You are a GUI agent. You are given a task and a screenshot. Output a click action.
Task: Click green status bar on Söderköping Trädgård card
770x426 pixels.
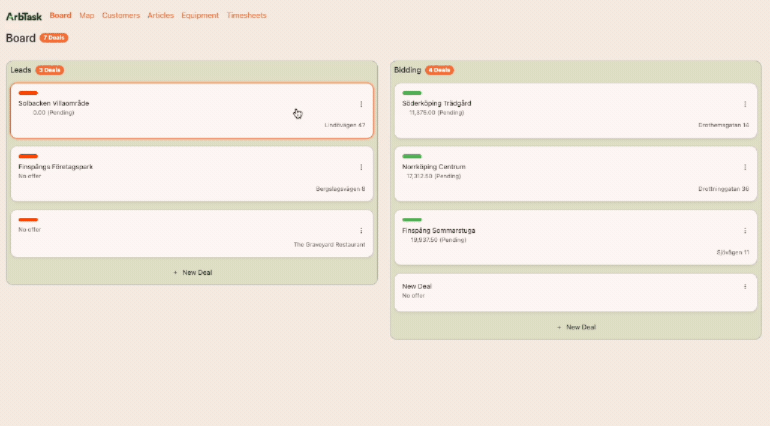(x=412, y=93)
